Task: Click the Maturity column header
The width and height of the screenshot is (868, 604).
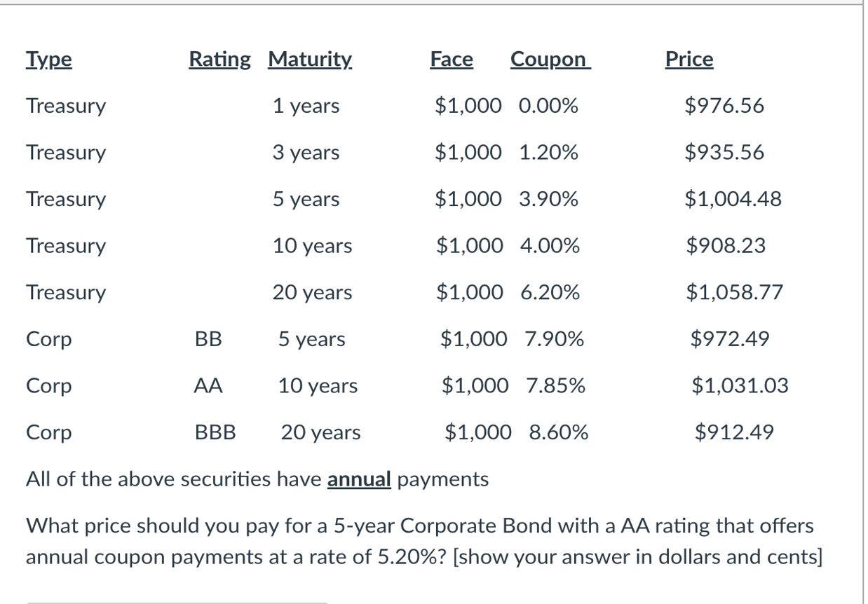Action: pos(311,61)
